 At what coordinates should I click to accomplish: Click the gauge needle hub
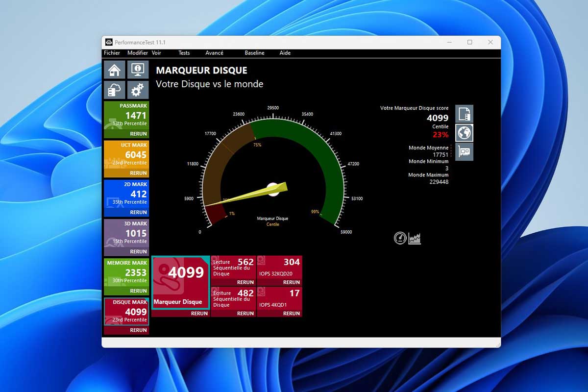[273, 189]
